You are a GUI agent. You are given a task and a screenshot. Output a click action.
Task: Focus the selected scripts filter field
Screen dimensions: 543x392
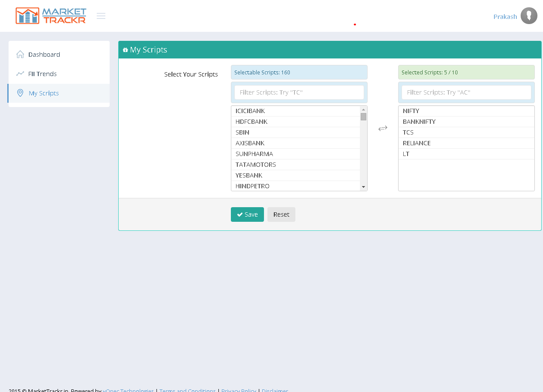[466, 92]
